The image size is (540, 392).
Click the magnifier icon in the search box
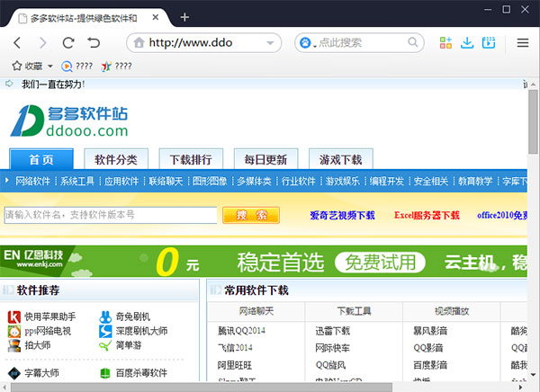412,42
